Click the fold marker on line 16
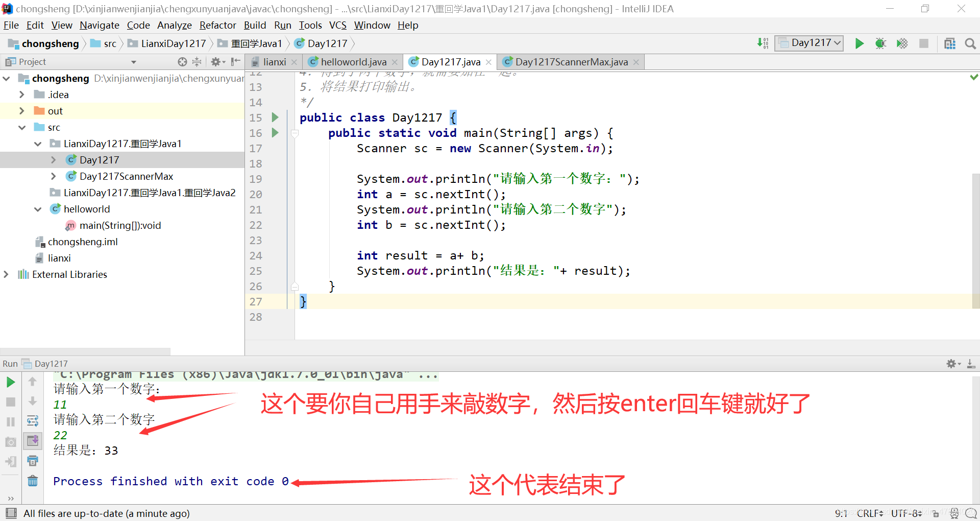This screenshot has height=521, width=980. click(x=295, y=133)
